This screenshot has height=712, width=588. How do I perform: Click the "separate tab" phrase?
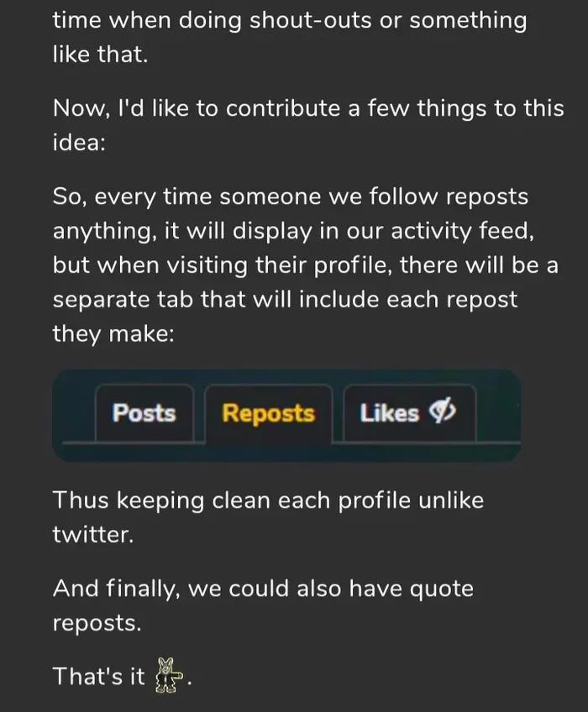123,299
